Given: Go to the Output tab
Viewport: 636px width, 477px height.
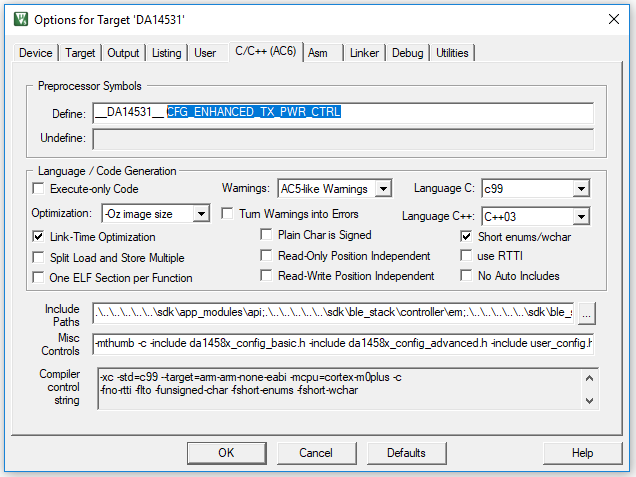Looking at the screenshot, I should 123,53.
